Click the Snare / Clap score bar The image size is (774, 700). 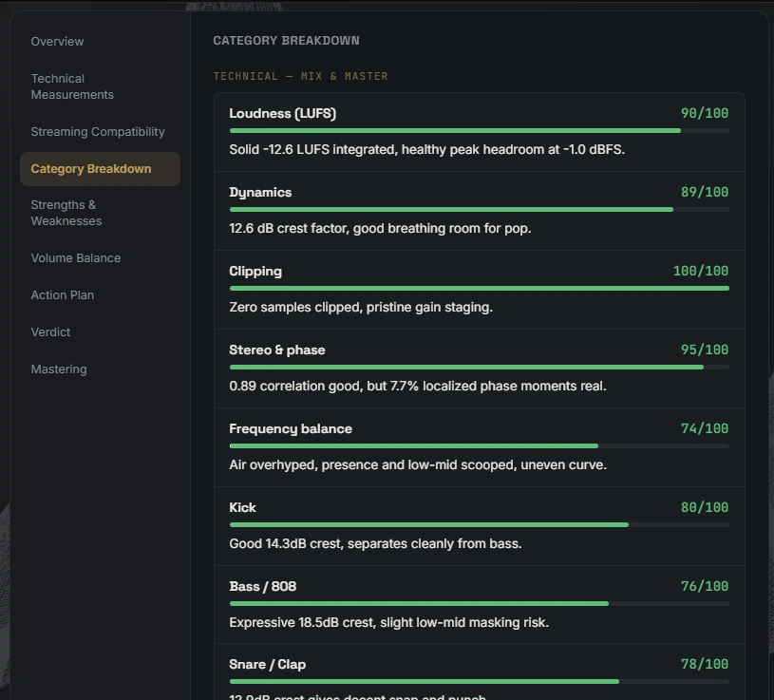479,682
